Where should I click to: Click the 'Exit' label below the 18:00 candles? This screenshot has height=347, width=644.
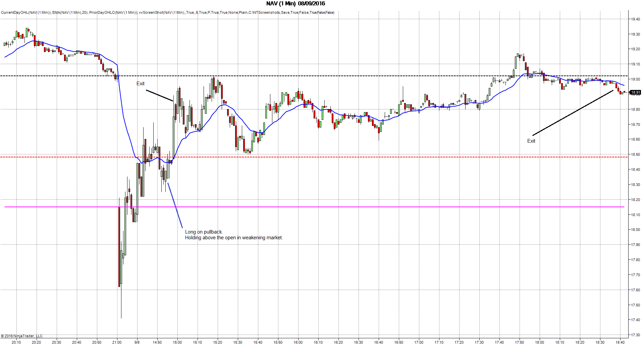531,141
